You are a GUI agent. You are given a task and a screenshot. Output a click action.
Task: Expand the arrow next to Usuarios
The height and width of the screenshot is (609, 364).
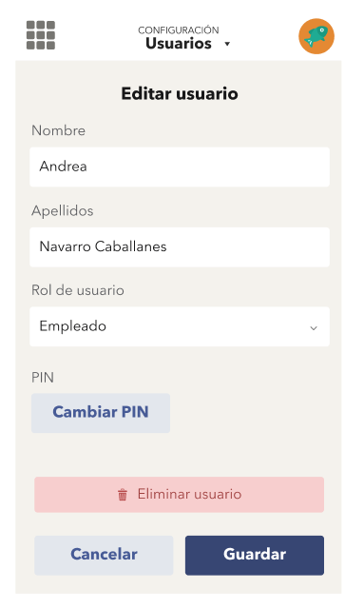click(x=227, y=44)
